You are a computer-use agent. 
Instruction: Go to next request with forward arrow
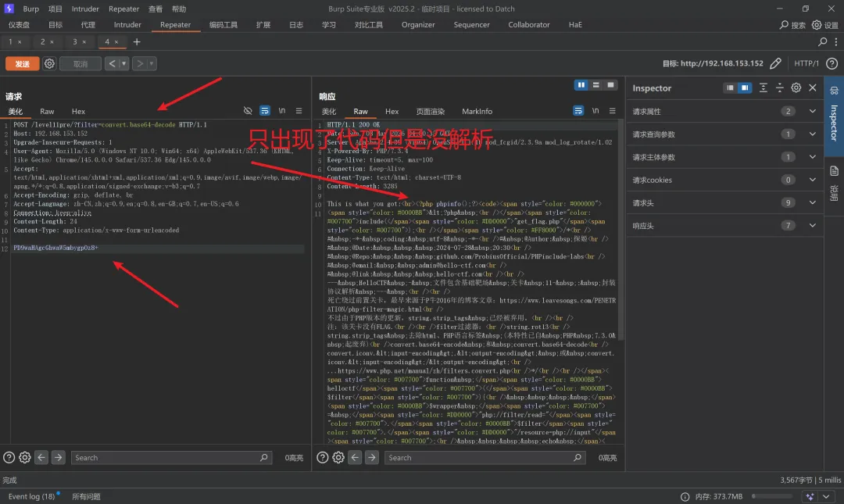coord(139,63)
